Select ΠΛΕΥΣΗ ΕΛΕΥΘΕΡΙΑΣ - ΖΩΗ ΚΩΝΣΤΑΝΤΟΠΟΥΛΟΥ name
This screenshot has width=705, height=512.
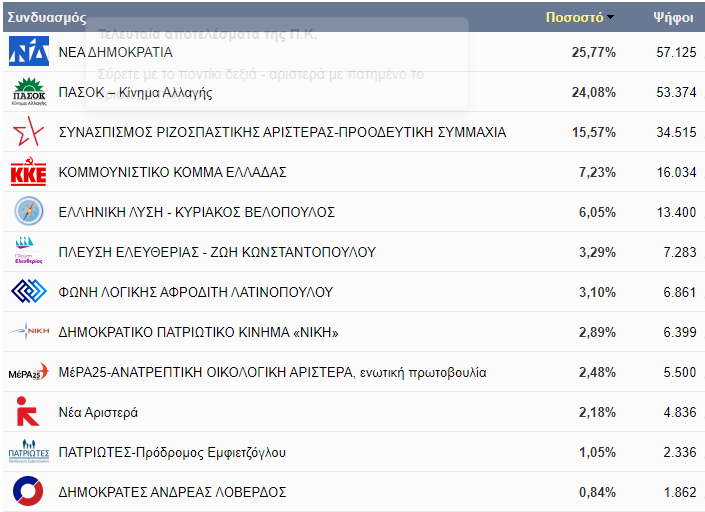point(217,252)
